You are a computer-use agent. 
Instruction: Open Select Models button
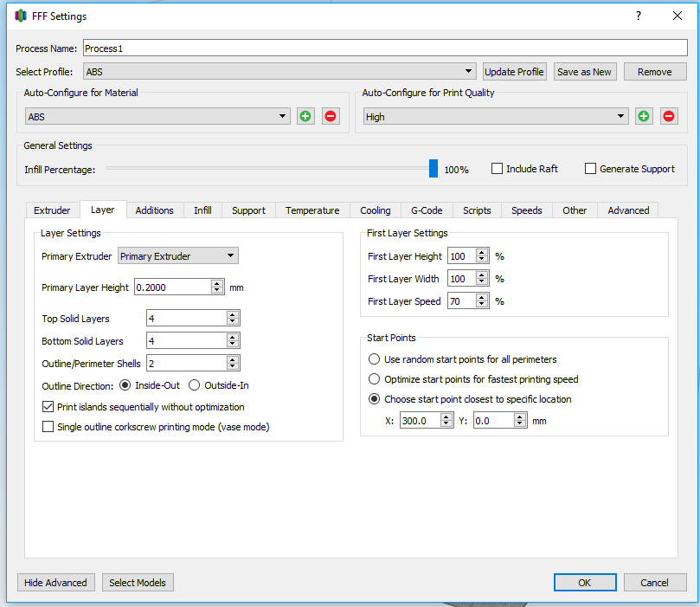coord(138,583)
